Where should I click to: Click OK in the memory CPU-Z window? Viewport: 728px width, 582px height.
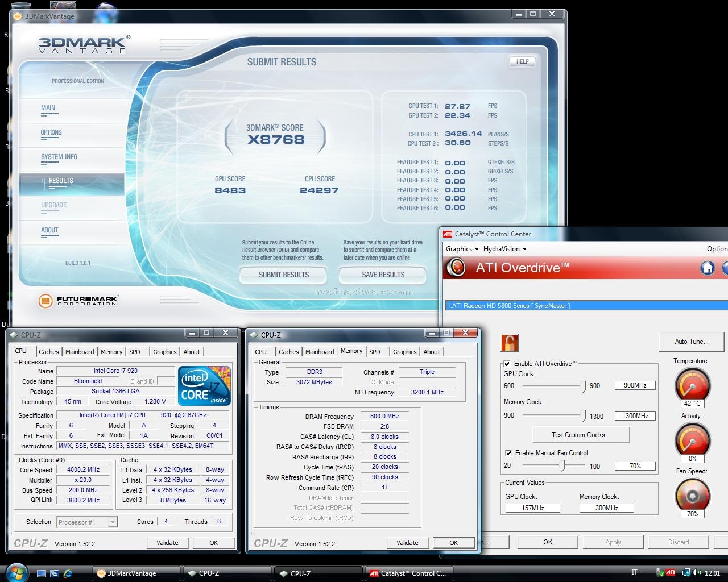[x=453, y=543]
